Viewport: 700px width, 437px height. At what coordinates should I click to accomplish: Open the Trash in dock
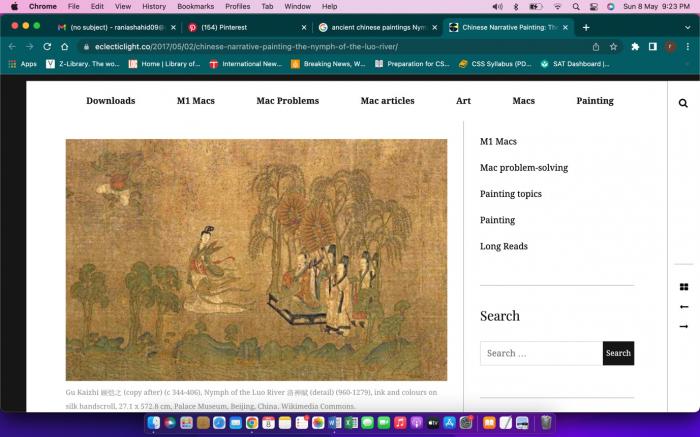[546, 422]
